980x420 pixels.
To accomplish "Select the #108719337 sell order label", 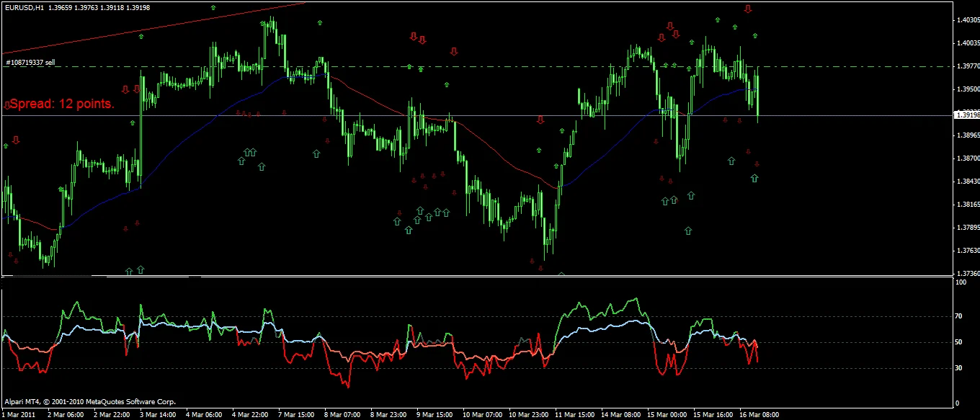I will coord(30,63).
